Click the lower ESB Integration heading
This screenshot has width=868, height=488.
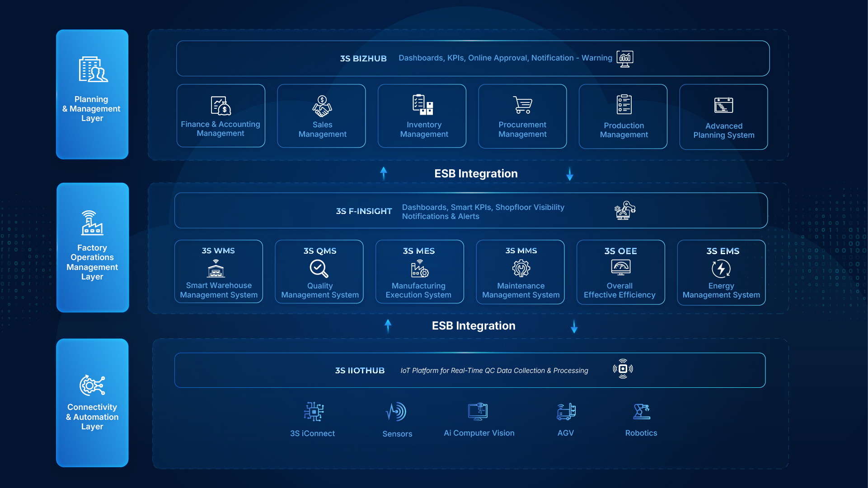474,325
